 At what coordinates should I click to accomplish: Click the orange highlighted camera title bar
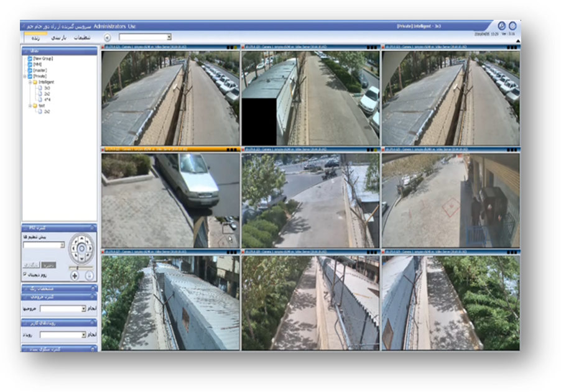tap(170, 150)
